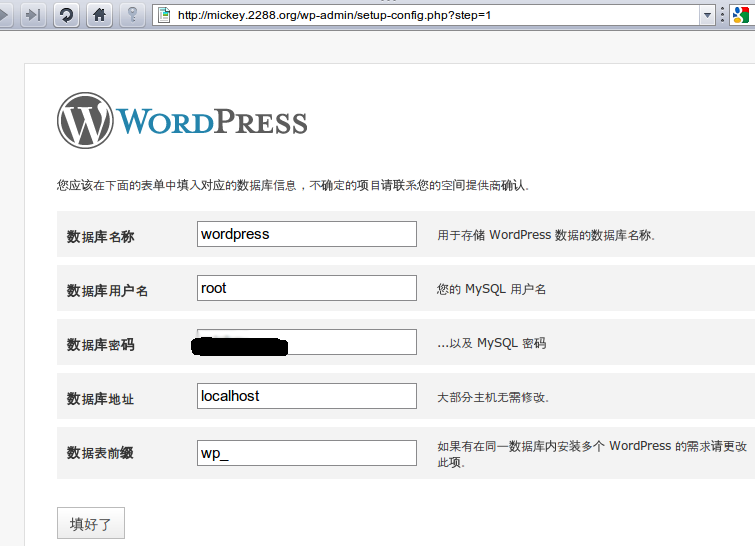The width and height of the screenshot is (755, 546).
Task: Click the table prefix field containing wp_
Action: (307, 453)
